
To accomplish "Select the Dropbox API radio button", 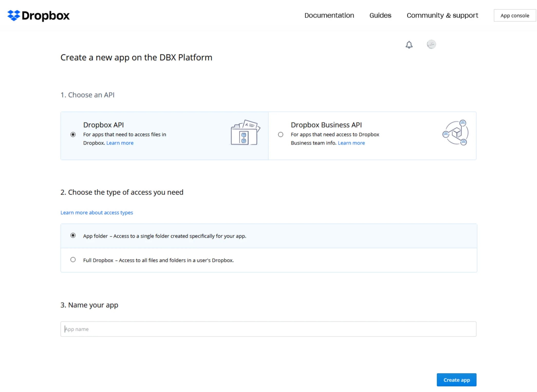I will [x=73, y=134].
